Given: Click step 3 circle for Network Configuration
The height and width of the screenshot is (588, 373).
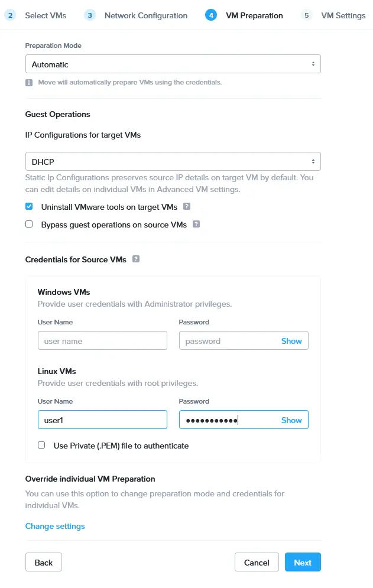Looking at the screenshot, I should [x=90, y=15].
